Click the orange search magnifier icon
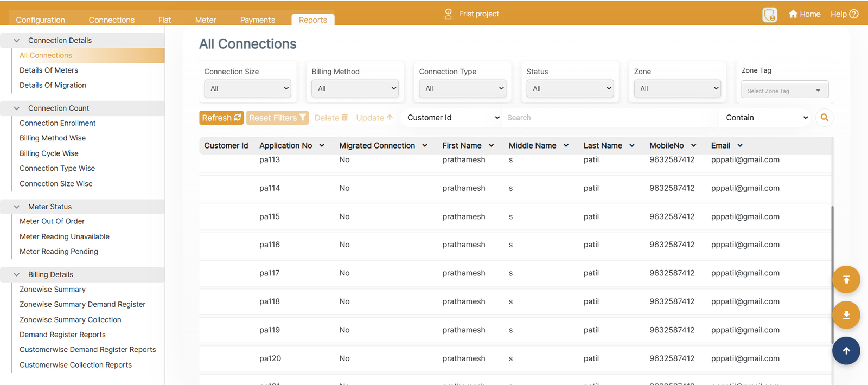This screenshot has width=868, height=385. tap(824, 118)
